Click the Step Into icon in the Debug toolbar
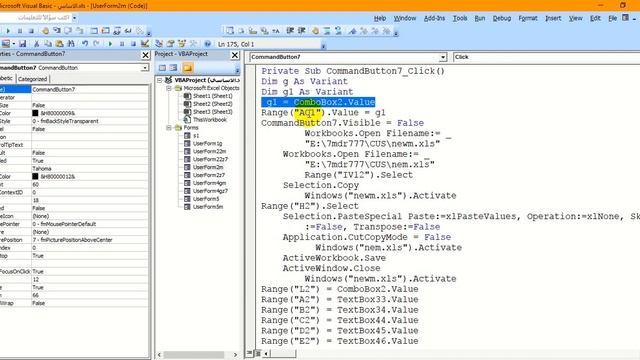This screenshot has height=360, width=640. (57, 31)
